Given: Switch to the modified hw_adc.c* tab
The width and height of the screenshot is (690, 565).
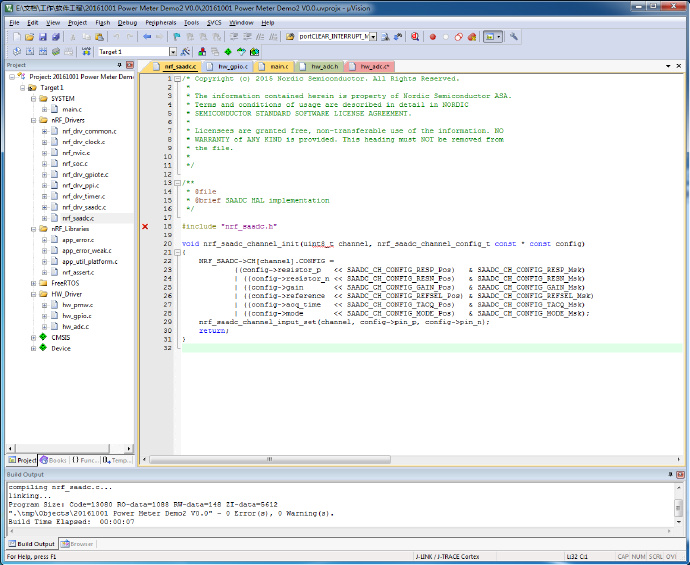Looking at the screenshot, I should pyautogui.click(x=370, y=66).
